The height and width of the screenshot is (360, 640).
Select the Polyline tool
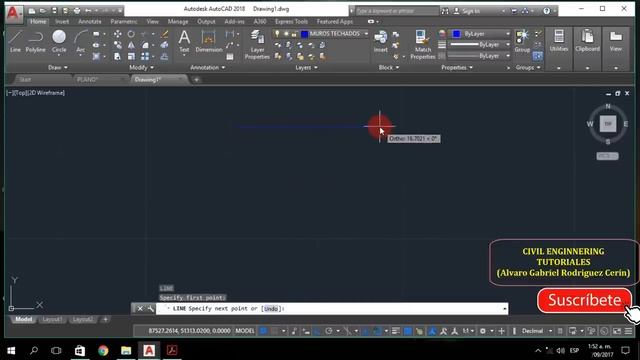click(x=36, y=42)
